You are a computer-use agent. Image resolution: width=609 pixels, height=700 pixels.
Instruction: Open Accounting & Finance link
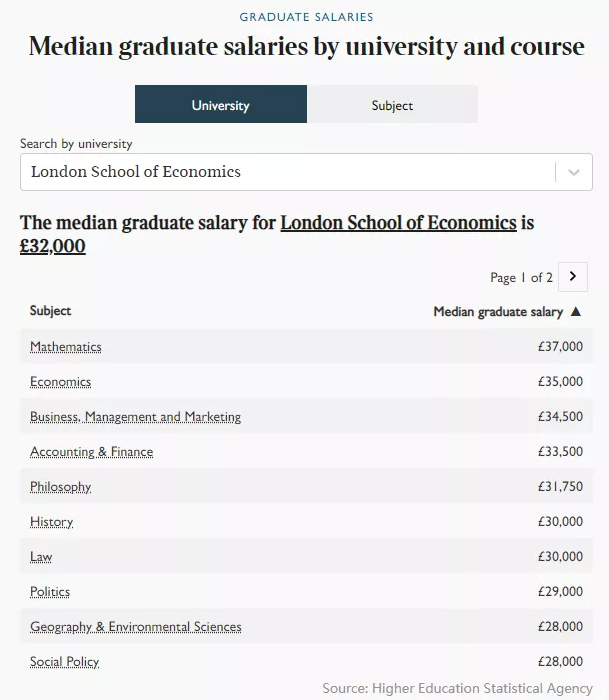[91, 452]
